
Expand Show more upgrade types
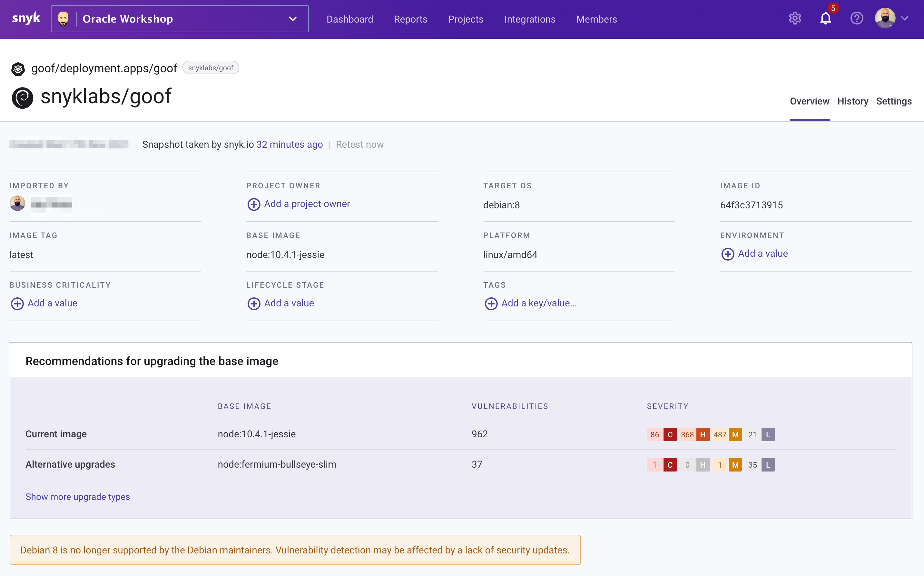78,496
